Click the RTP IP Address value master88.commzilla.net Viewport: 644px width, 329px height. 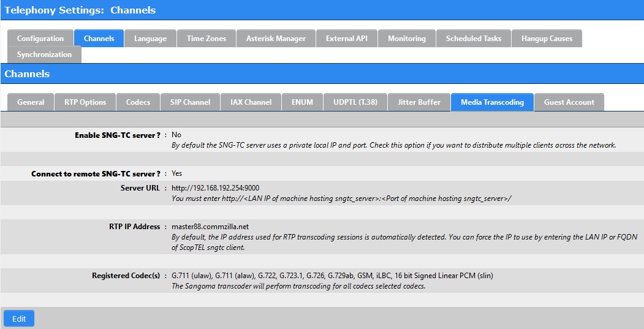(210, 227)
